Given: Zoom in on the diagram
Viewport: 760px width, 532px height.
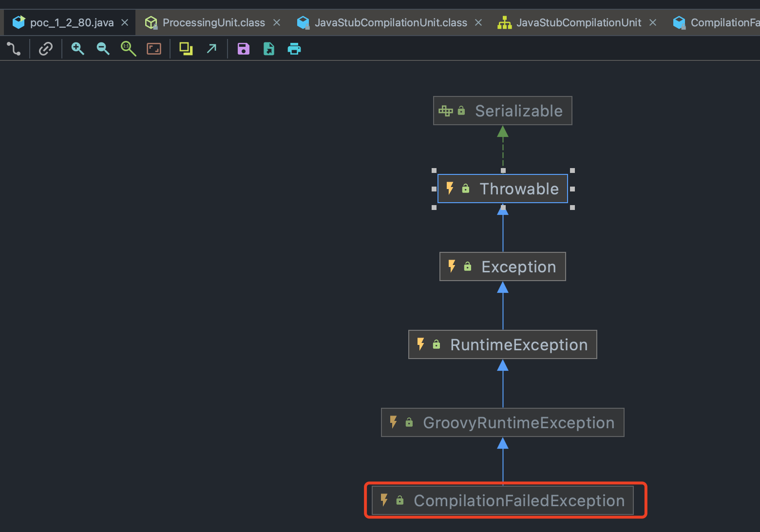Looking at the screenshot, I should (77, 49).
